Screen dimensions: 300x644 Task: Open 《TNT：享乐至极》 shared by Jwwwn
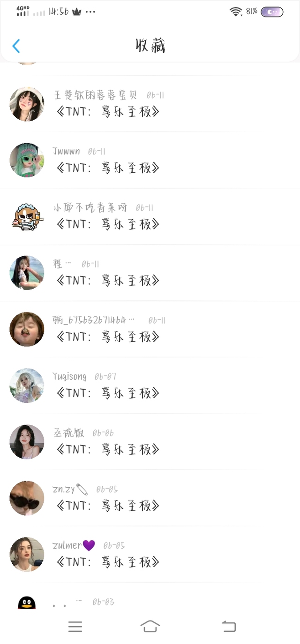108,168
